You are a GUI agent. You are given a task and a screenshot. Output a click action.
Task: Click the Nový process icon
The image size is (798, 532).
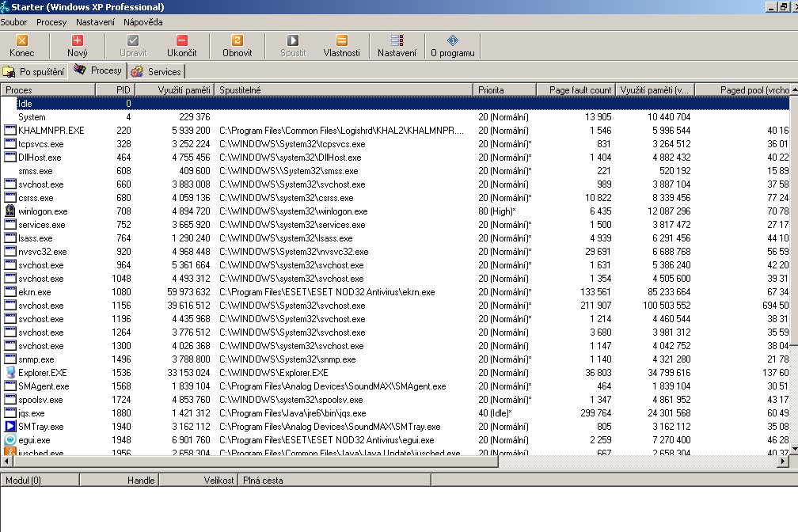(x=77, y=40)
